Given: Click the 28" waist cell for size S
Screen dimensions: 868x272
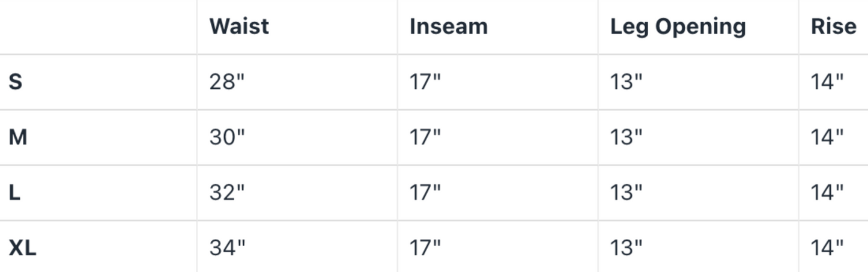Looking at the screenshot, I should 227,82.
